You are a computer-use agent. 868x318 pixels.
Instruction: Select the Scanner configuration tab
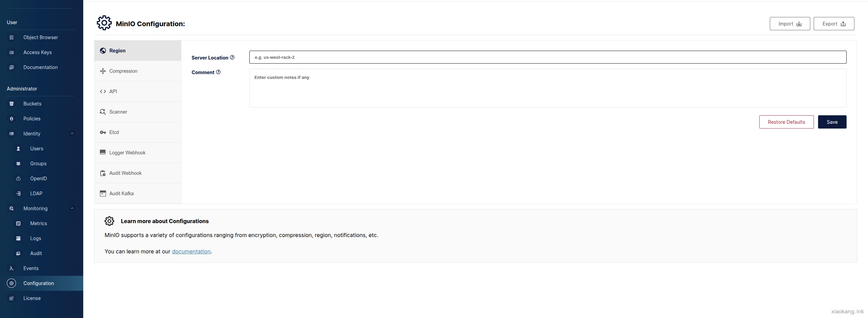[138, 112]
